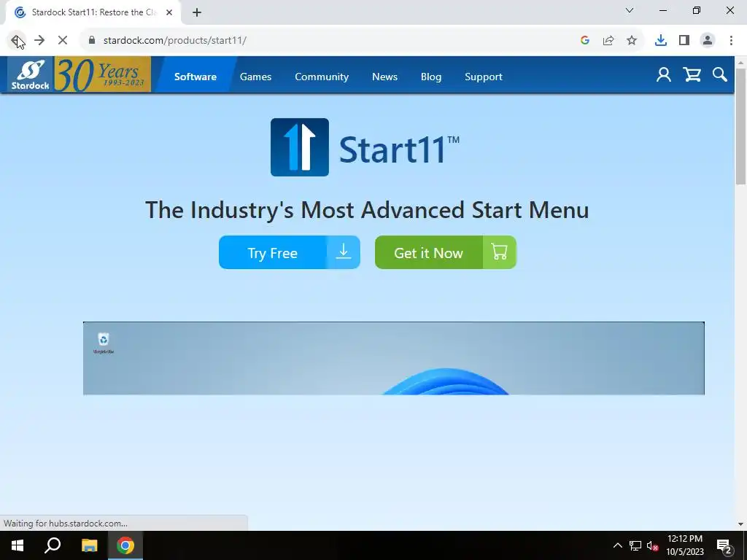Image resolution: width=747 pixels, height=560 pixels.
Task: Open the Software menu
Action: [x=196, y=77]
